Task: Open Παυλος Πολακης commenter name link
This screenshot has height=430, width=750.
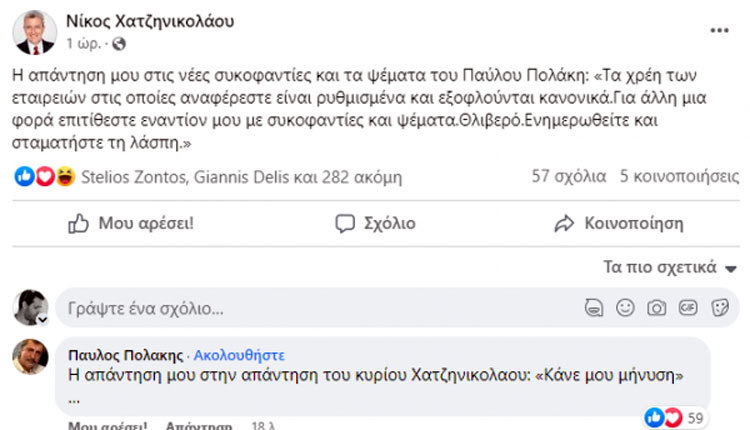Action: (x=126, y=354)
